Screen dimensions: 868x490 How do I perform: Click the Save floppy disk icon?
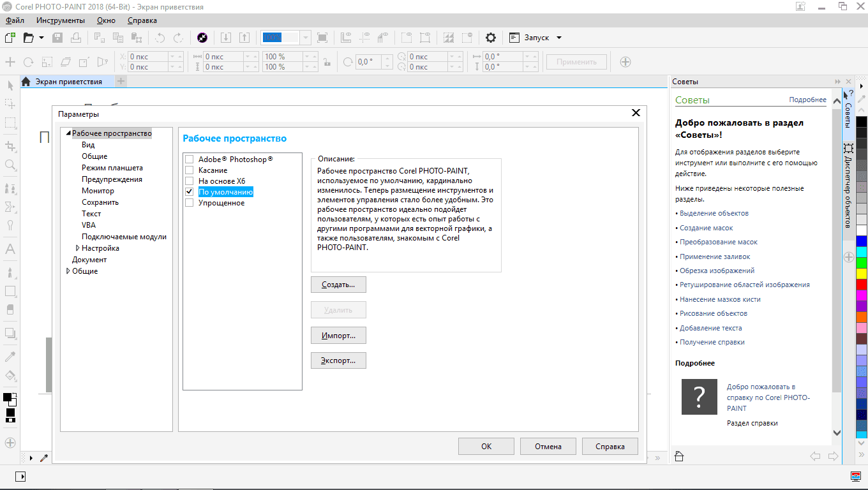(57, 38)
